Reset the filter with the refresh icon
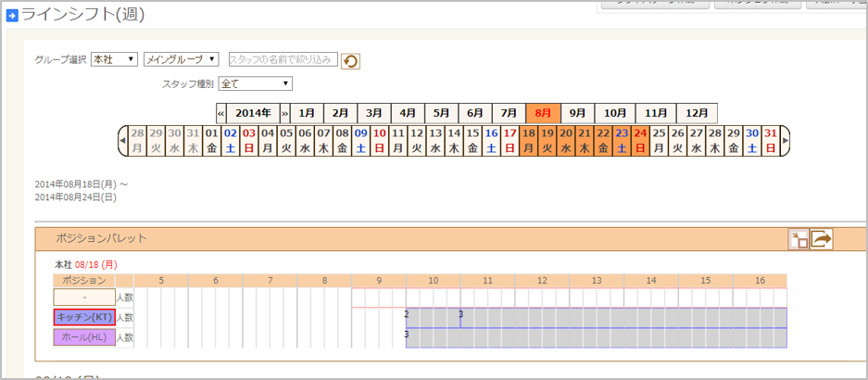The height and width of the screenshot is (380, 868). (x=350, y=61)
